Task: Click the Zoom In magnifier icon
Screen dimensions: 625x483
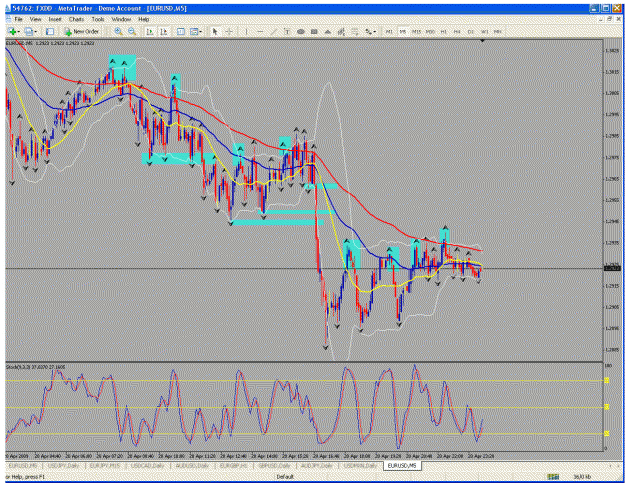Action: coord(118,31)
